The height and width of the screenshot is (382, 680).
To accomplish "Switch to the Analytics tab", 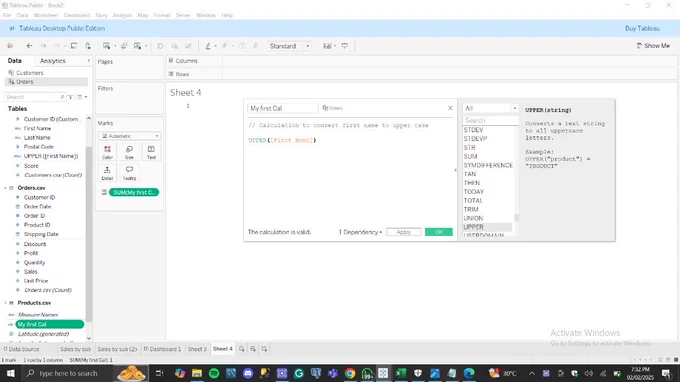I will (52, 61).
